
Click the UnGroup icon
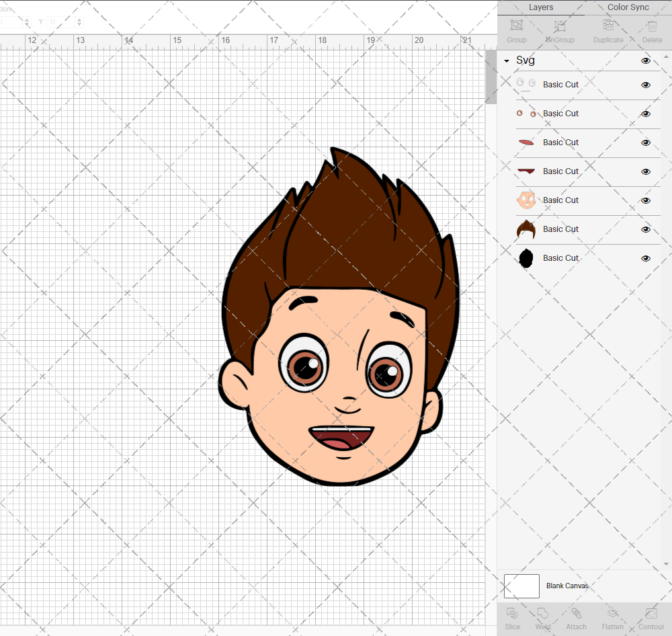tap(560, 26)
